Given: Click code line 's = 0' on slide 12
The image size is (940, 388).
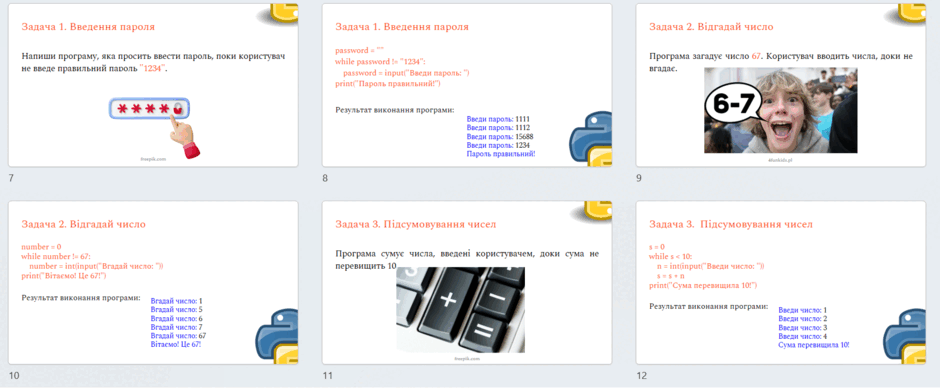Looking at the screenshot, I should click(x=658, y=246).
